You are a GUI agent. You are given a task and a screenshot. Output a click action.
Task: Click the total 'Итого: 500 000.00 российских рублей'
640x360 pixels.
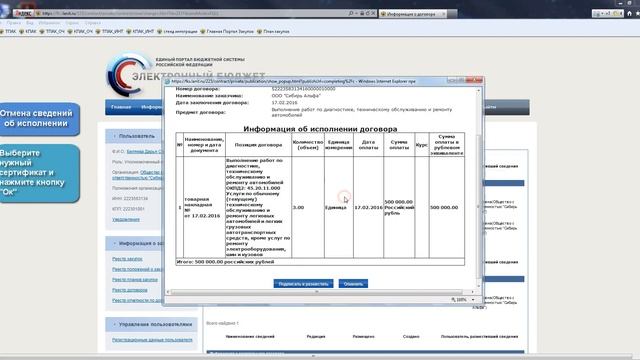(x=225, y=262)
